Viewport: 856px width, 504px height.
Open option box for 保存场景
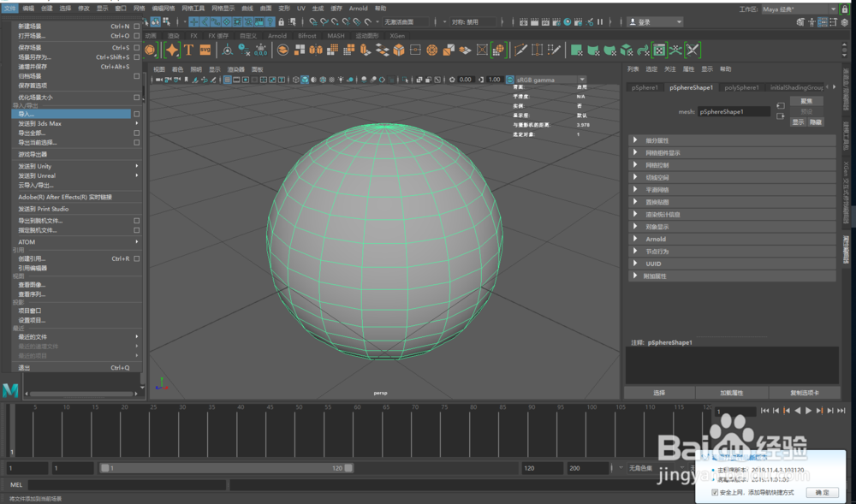click(x=136, y=47)
